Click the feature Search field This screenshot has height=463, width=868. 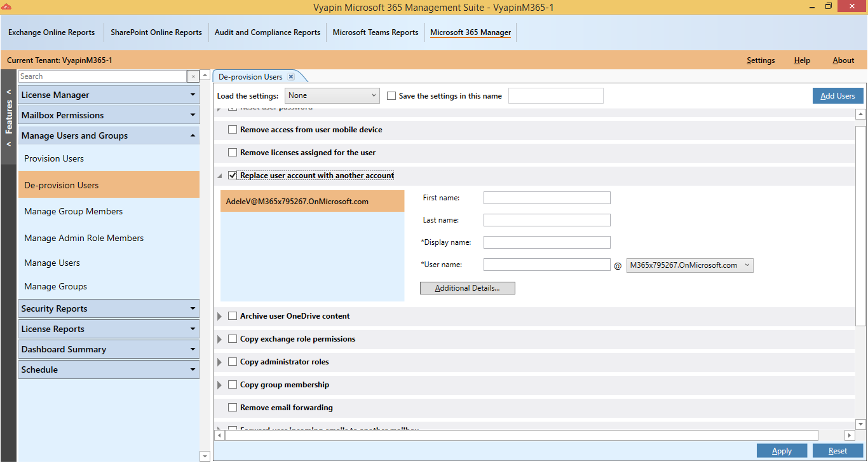tap(102, 76)
